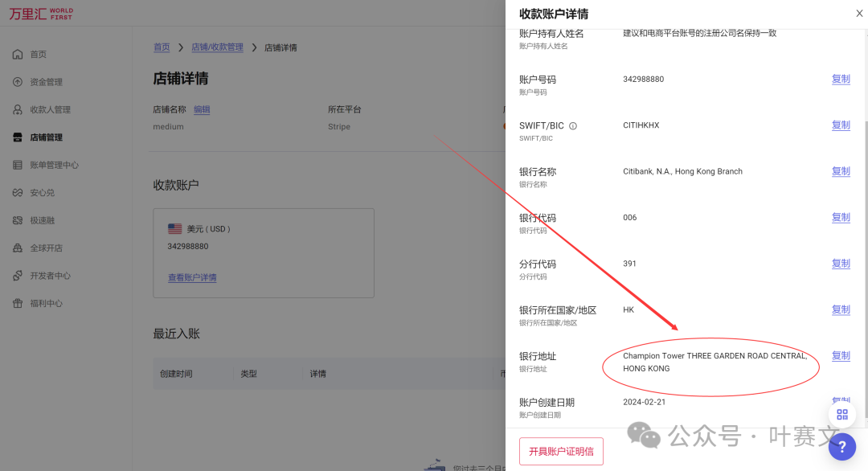This screenshot has height=471, width=868.
Task: Click the 编辑 link next to store name
Action: coord(202,110)
